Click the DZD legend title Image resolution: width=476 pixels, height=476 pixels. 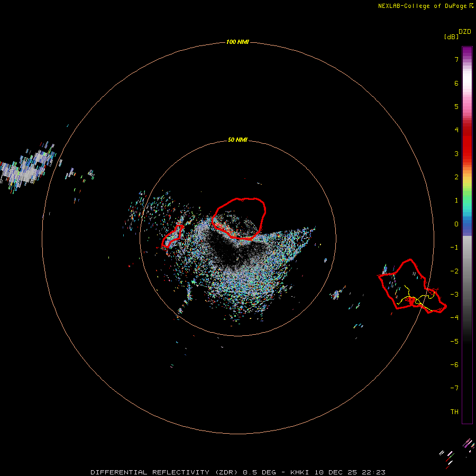tap(465, 32)
